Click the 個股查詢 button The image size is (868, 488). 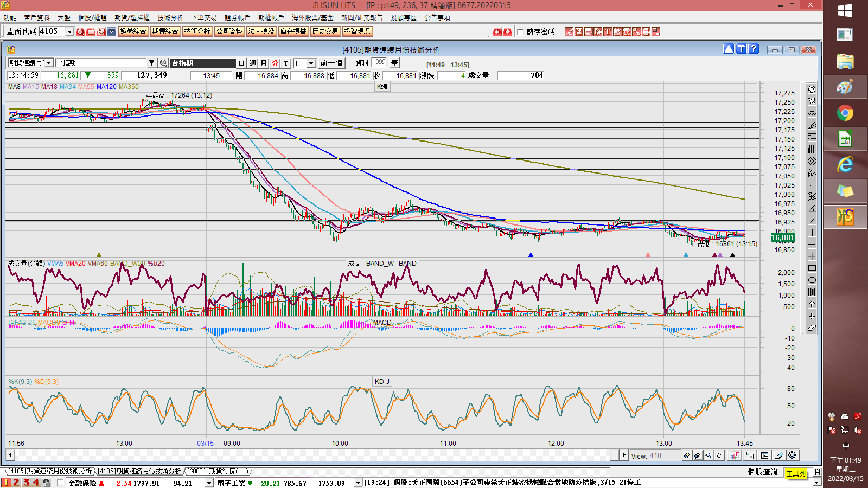763,472
